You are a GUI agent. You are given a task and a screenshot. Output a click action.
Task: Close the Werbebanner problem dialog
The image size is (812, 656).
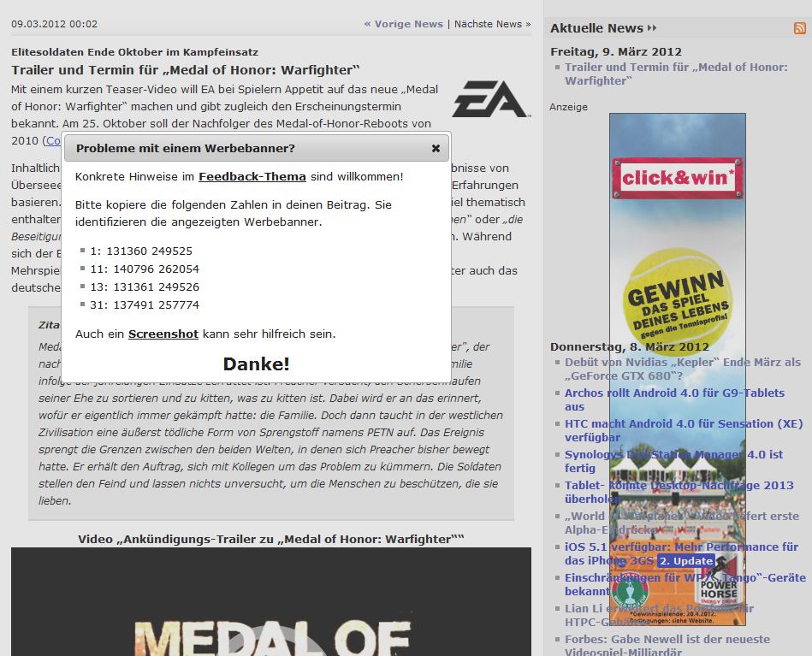coord(436,149)
